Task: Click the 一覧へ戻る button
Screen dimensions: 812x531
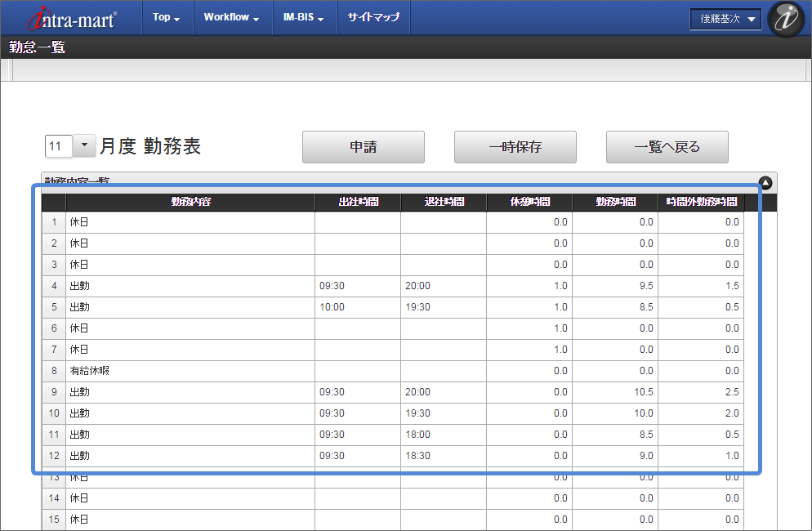Action: pyautogui.click(x=667, y=147)
